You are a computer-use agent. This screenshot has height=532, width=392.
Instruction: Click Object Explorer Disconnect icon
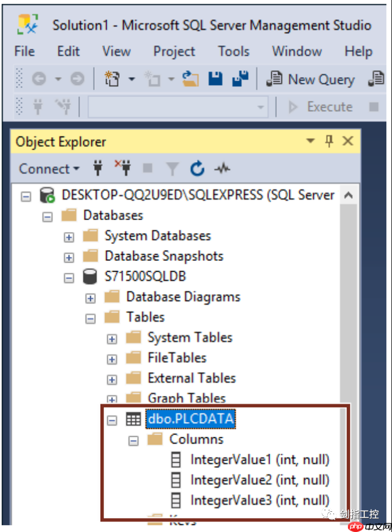pyautogui.click(x=122, y=168)
